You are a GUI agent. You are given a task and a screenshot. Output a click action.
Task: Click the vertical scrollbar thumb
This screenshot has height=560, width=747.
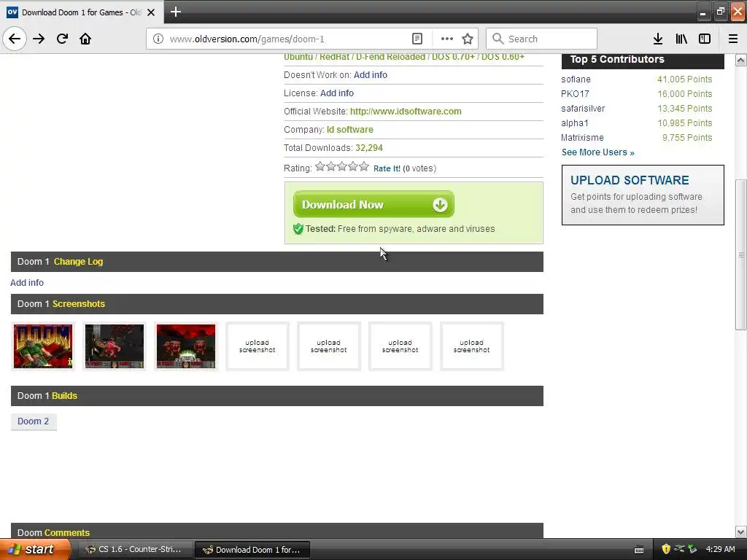pyautogui.click(x=740, y=254)
